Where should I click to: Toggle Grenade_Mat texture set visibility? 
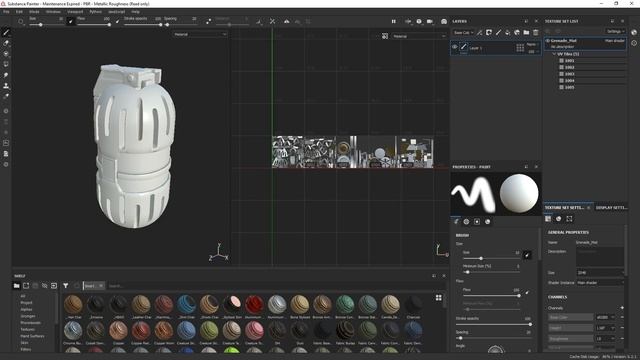click(548, 41)
